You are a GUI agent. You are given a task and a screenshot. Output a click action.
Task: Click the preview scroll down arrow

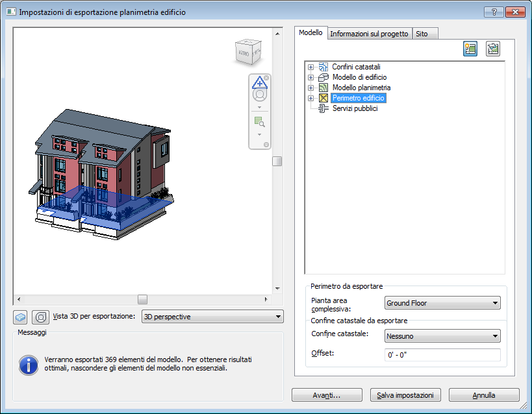(x=277, y=289)
